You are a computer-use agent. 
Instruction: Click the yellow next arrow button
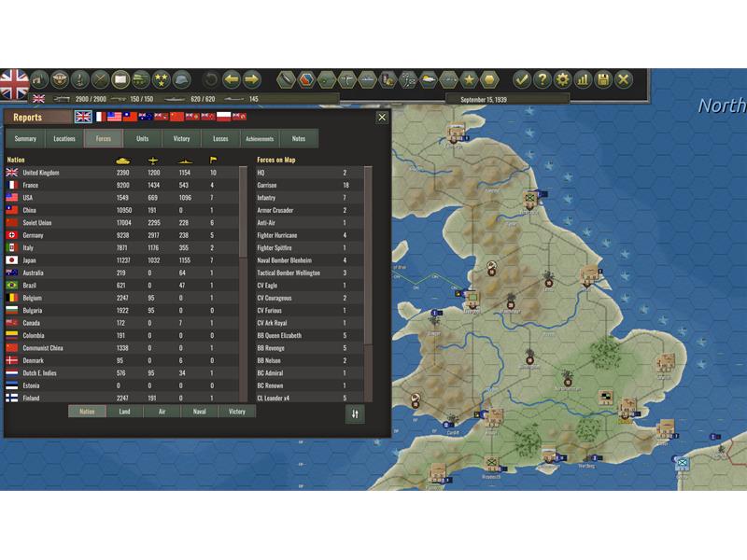(x=252, y=79)
